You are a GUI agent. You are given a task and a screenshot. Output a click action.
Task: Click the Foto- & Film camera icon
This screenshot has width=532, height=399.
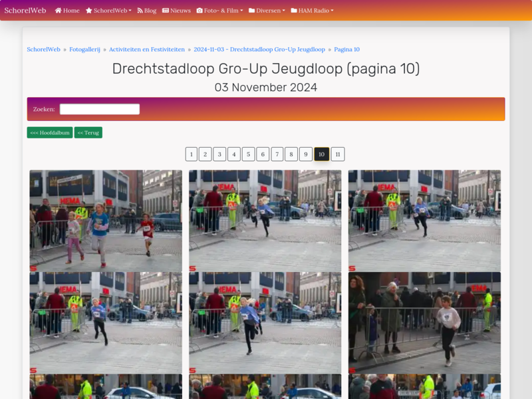[x=199, y=11]
